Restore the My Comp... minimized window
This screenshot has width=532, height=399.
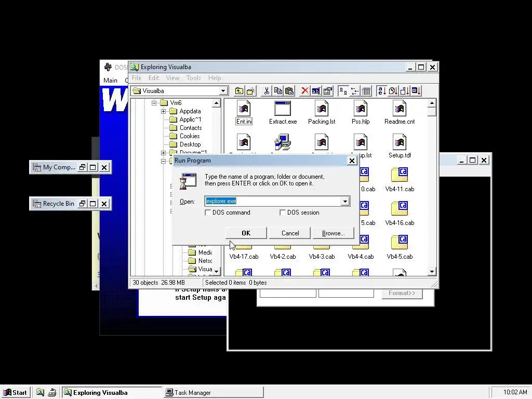click(82, 167)
